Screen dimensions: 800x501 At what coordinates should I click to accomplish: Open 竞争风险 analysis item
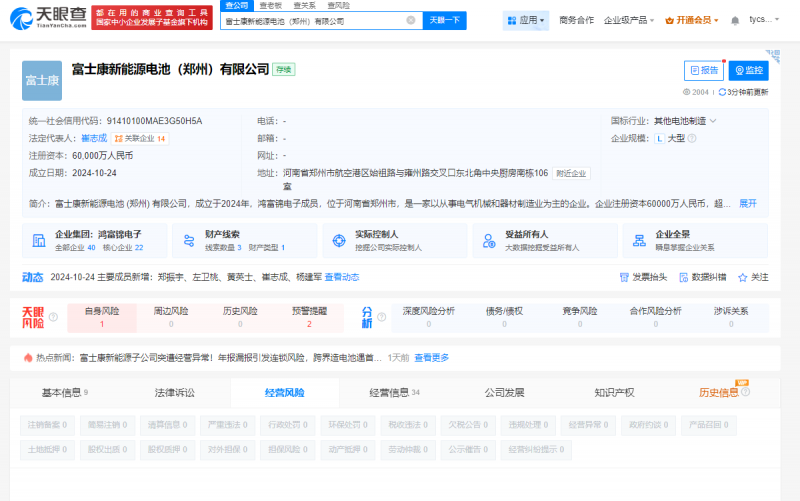click(x=580, y=317)
